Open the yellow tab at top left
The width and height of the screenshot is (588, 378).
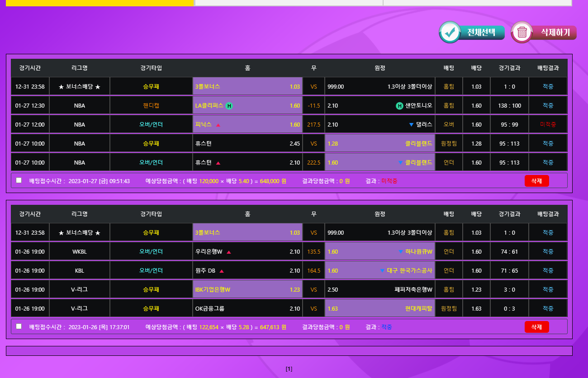click(100, 3)
